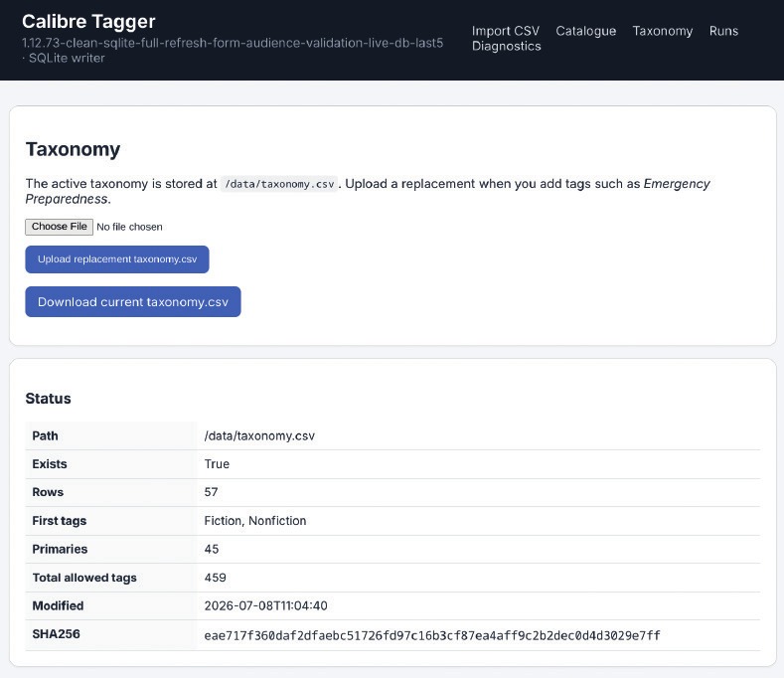Click the SHA256 hash value
This screenshot has height=678, width=784.
[x=432, y=635]
